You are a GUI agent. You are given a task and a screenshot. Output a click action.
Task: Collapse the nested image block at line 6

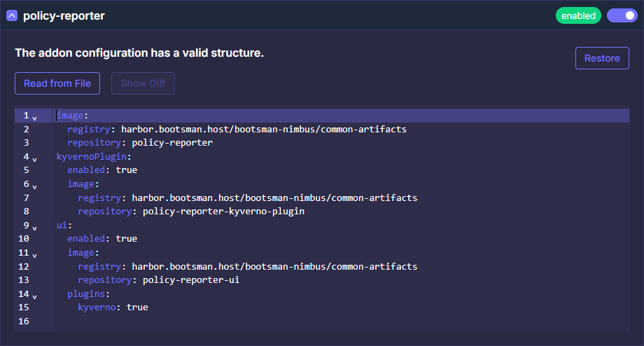(x=35, y=186)
